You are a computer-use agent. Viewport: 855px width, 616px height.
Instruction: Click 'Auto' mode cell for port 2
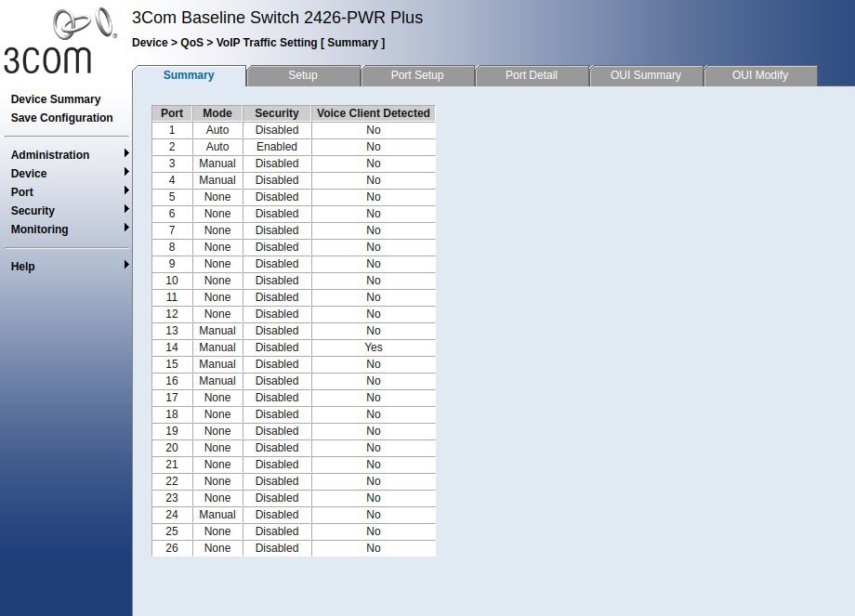tap(217, 147)
